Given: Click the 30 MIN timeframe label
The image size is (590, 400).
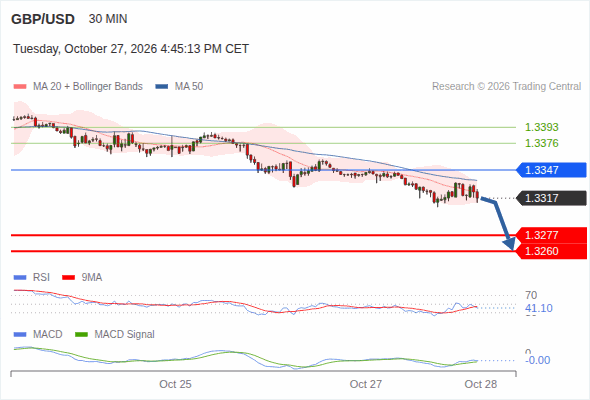Looking at the screenshot, I should (108, 19).
